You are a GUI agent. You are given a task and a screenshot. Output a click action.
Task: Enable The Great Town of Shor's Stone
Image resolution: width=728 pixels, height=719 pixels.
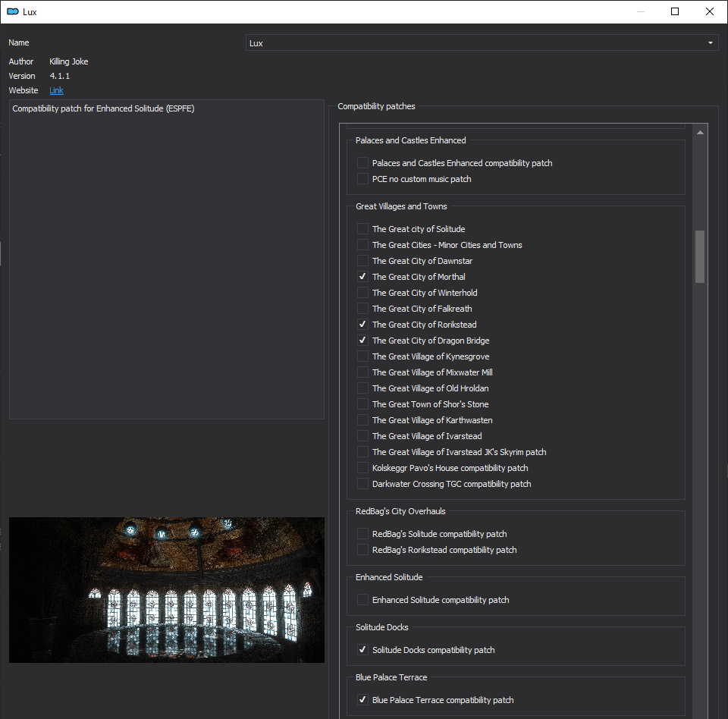tap(362, 404)
